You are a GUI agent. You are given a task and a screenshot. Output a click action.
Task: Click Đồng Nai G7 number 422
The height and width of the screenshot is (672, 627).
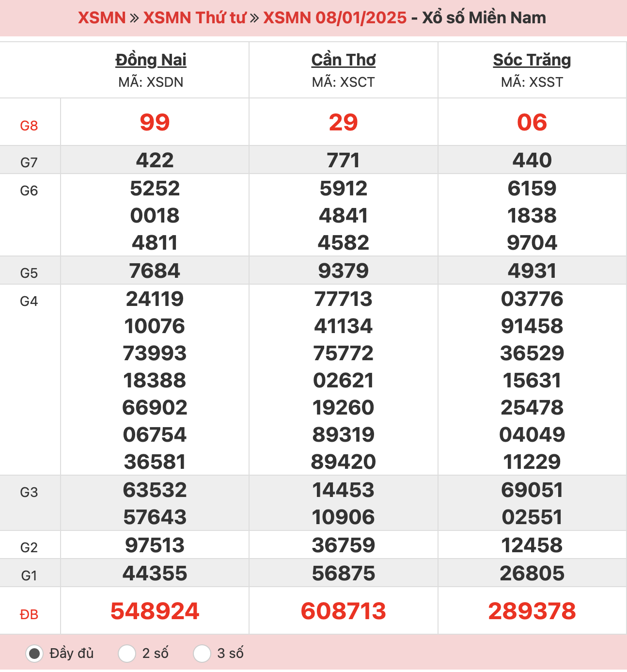(x=155, y=160)
